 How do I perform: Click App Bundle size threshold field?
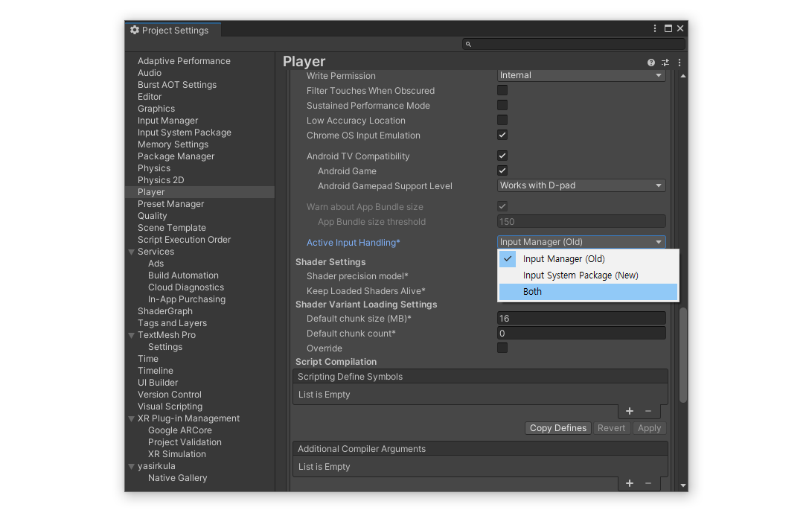coord(581,222)
